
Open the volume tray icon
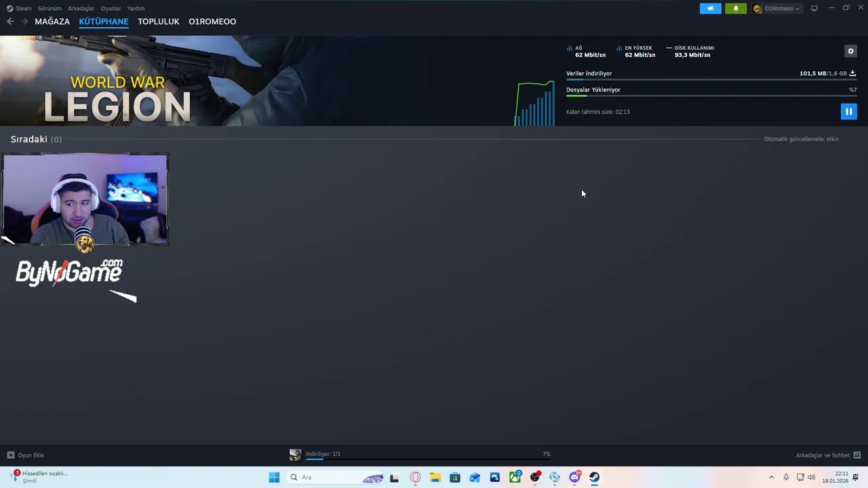pos(811,477)
